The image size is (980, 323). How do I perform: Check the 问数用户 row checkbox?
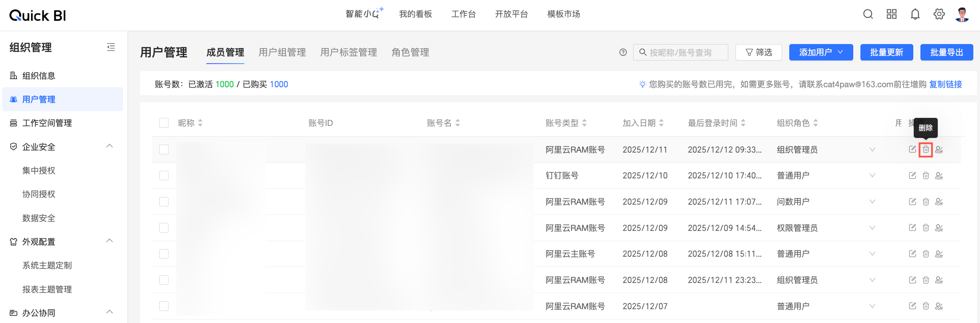[x=164, y=202]
